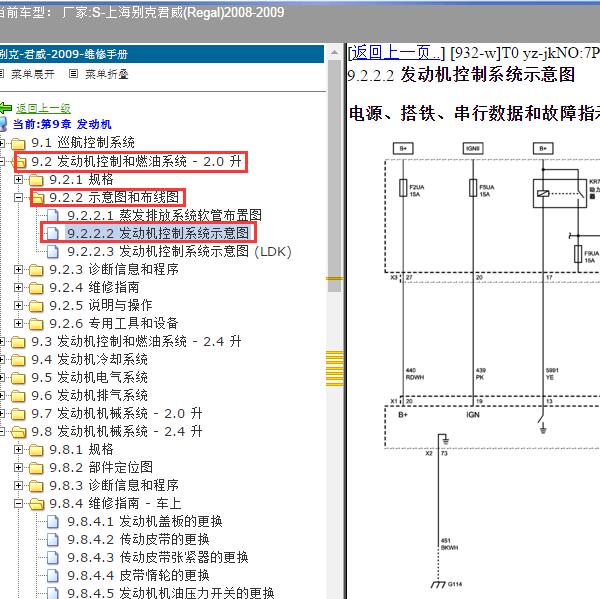Click the 9.8.1 规格 folder icon

click(36, 449)
